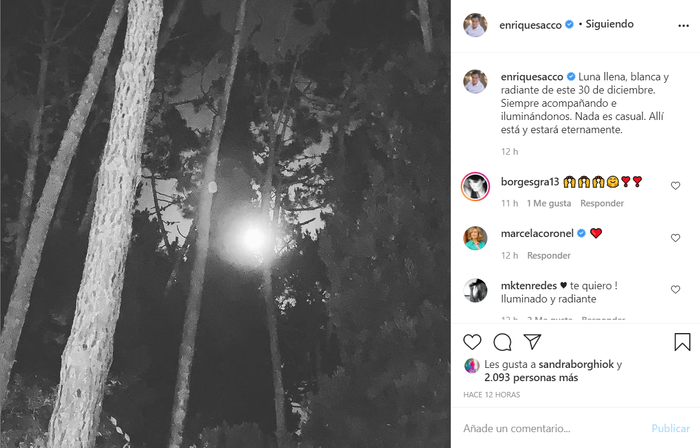Like the post with the heart icon

coord(473,342)
